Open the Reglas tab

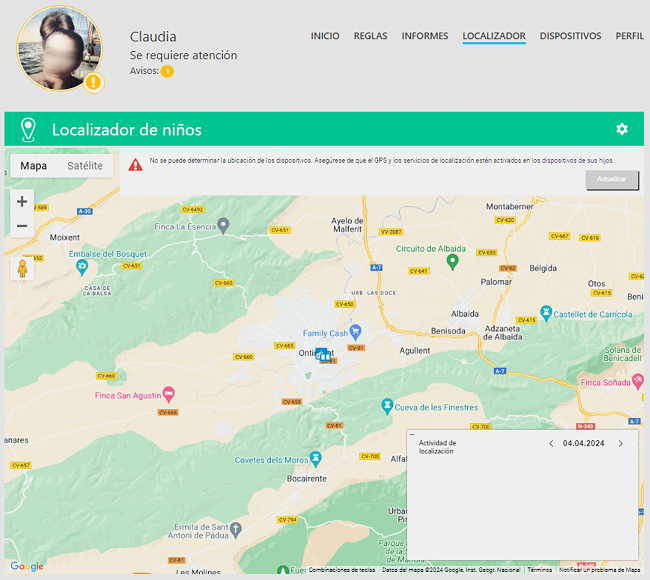[370, 36]
